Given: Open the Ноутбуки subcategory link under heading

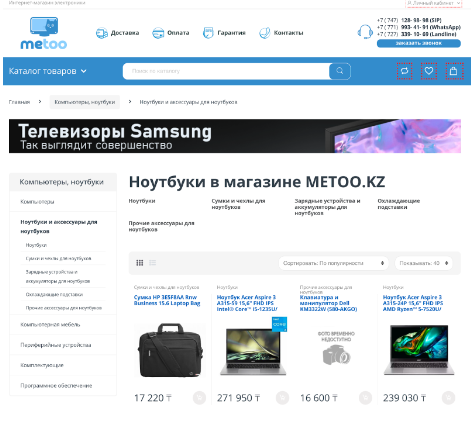Looking at the screenshot, I should 142,201.
